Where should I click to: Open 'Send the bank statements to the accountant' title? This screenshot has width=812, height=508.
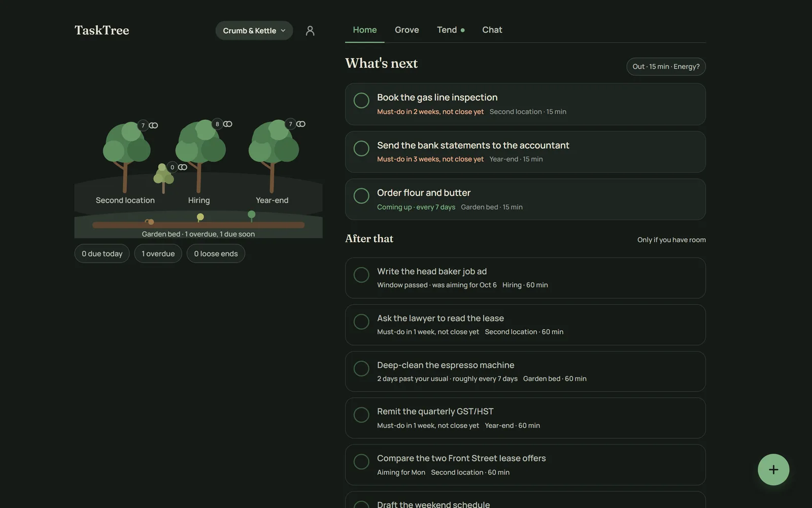coord(473,145)
